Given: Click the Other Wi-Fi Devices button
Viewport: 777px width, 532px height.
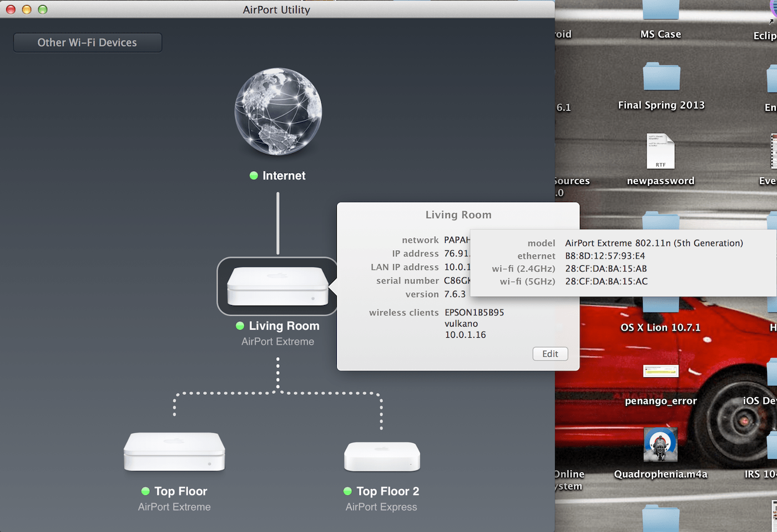Looking at the screenshot, I should [x=87, y=42].
